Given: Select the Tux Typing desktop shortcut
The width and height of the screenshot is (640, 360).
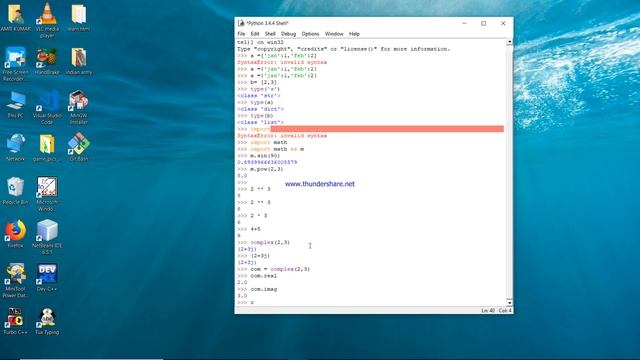Looking at the screenshot, I should pos(47,321).
